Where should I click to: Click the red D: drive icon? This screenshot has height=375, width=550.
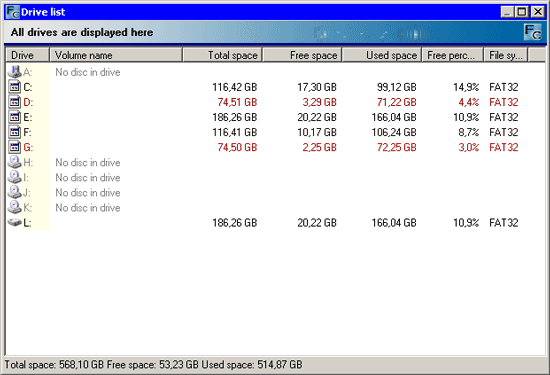pos(14,102)
